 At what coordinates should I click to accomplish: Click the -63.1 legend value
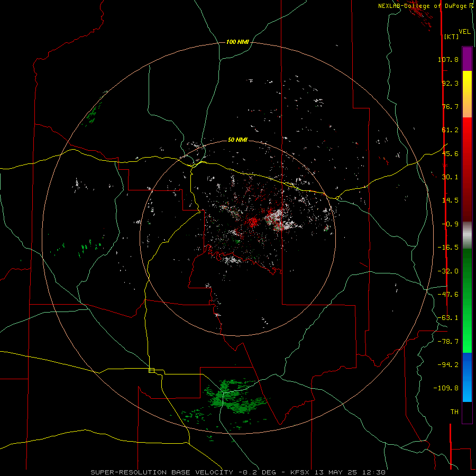448,318
